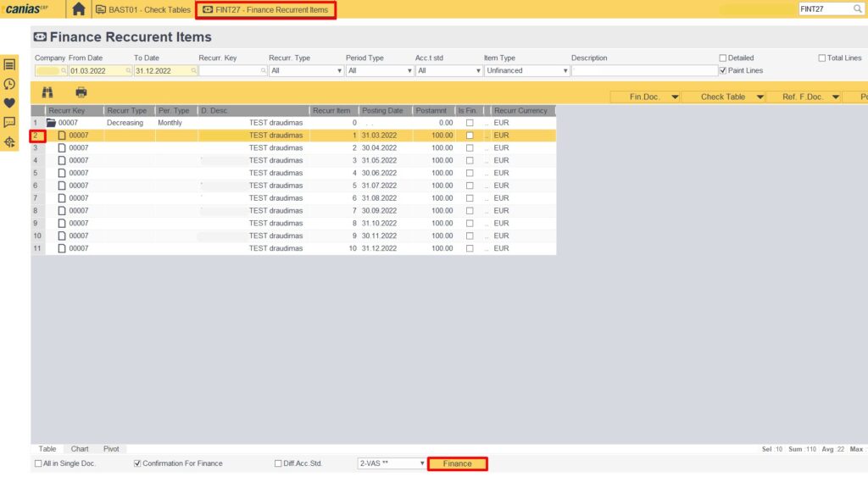This screenshot has width=868, height=477.
Task: Click the printer icon in toolbar
Action: (x=81, y=92)
